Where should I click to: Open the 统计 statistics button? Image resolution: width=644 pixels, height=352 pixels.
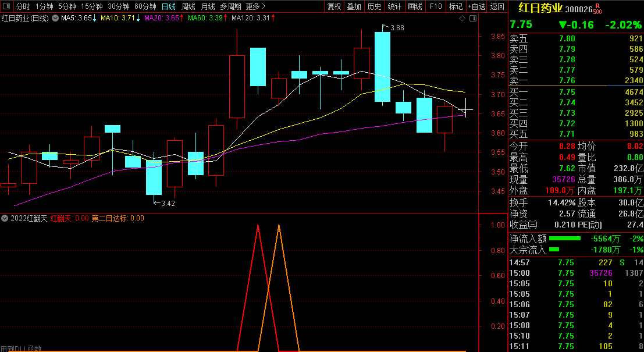point(394,6)
